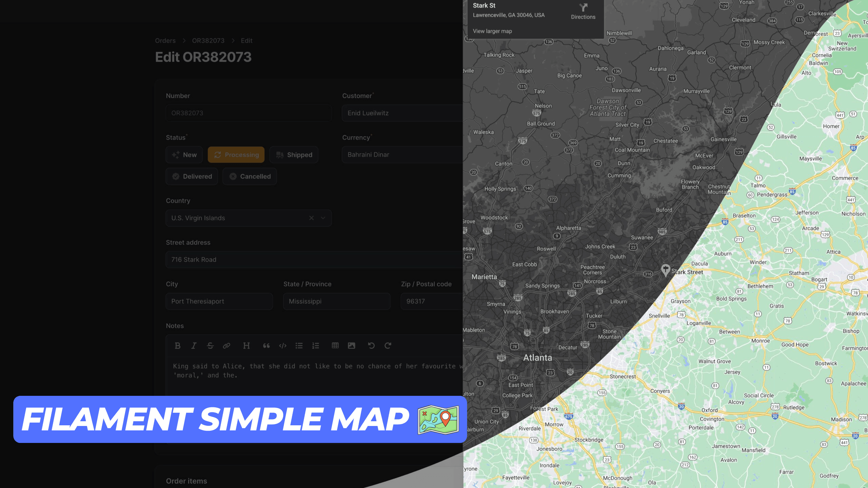This screenshot has width=868, height=488.
Task: Click the Italic formatting icon
Action: coord(194,346)
